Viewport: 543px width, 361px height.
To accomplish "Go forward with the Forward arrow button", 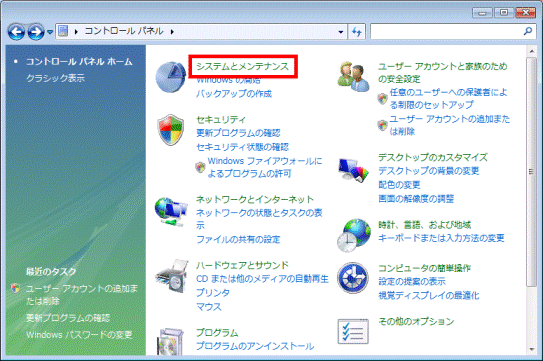I will pos(36,32).
